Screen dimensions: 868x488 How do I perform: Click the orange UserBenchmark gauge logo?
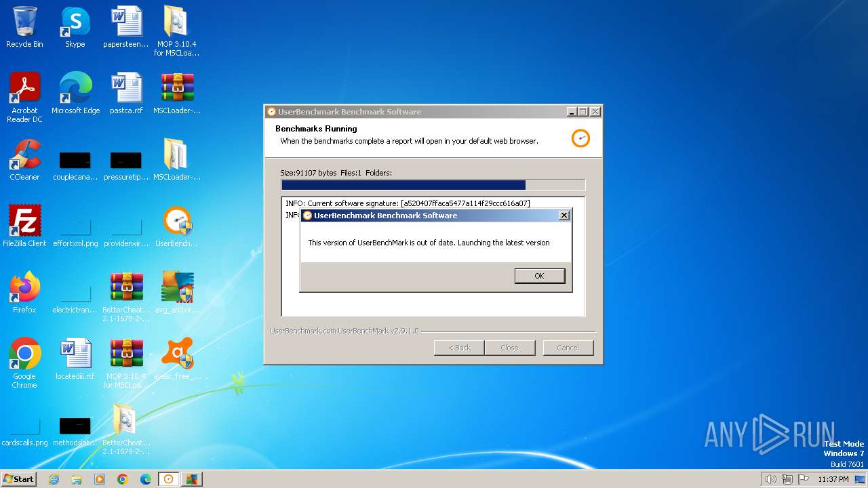[580, 138]
